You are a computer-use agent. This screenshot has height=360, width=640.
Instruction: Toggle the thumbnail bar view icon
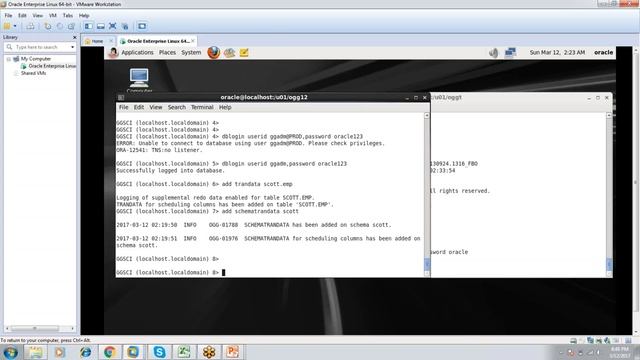click(x=100, y=26)
